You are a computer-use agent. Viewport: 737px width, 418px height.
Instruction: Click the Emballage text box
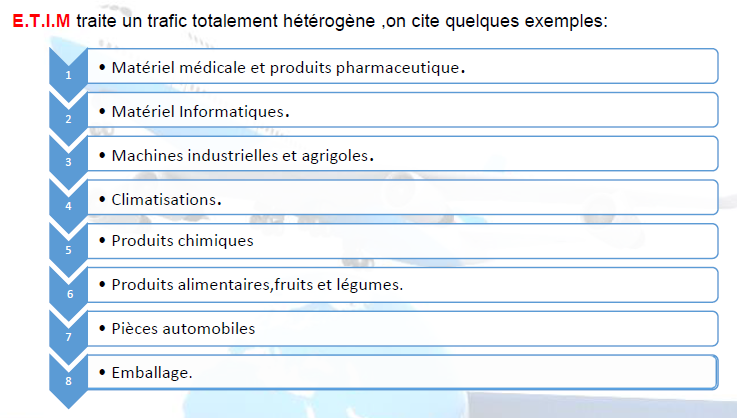pos(403,372)
